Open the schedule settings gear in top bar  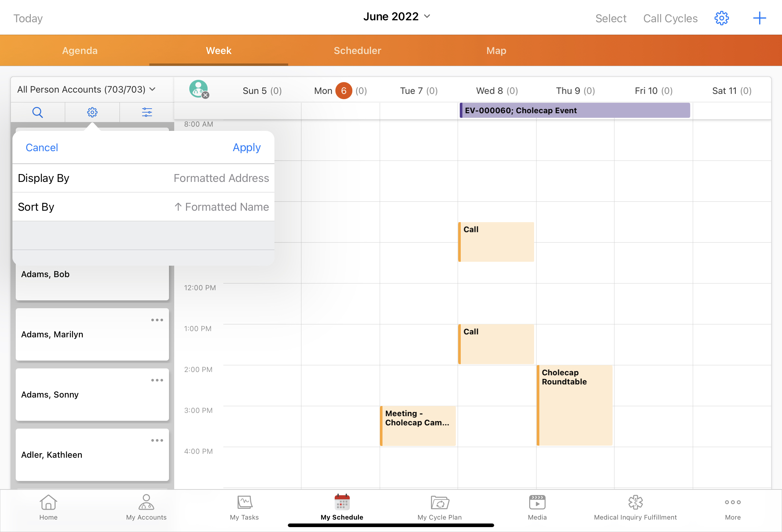point(721,18)
